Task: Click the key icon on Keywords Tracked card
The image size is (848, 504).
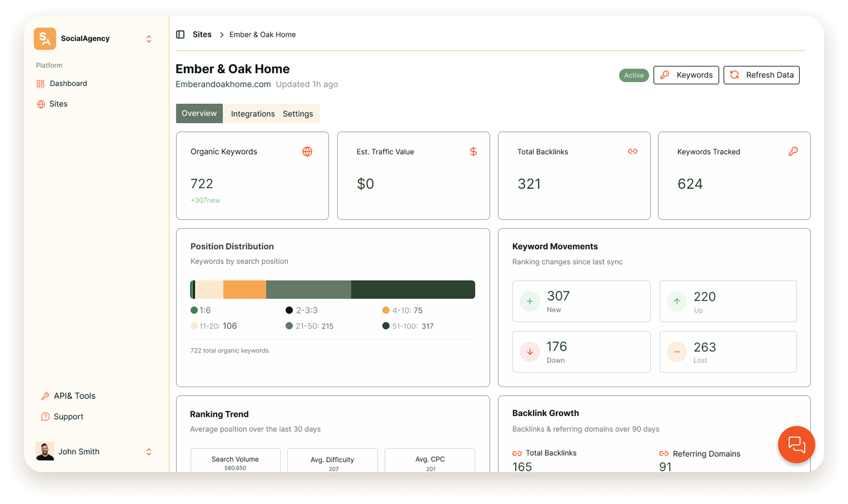Action: point(794,152)
